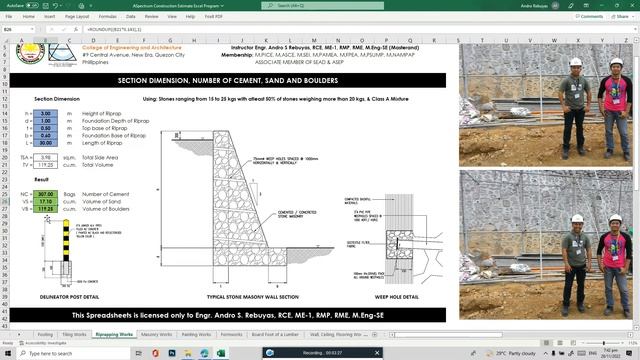Open the workbook title dropdown
The image size is (640, 360).
[222, 6]
